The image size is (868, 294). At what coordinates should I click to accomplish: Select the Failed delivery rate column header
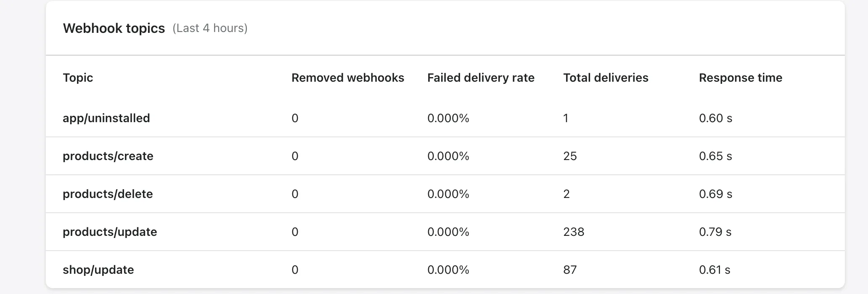[x=481, y=78]
